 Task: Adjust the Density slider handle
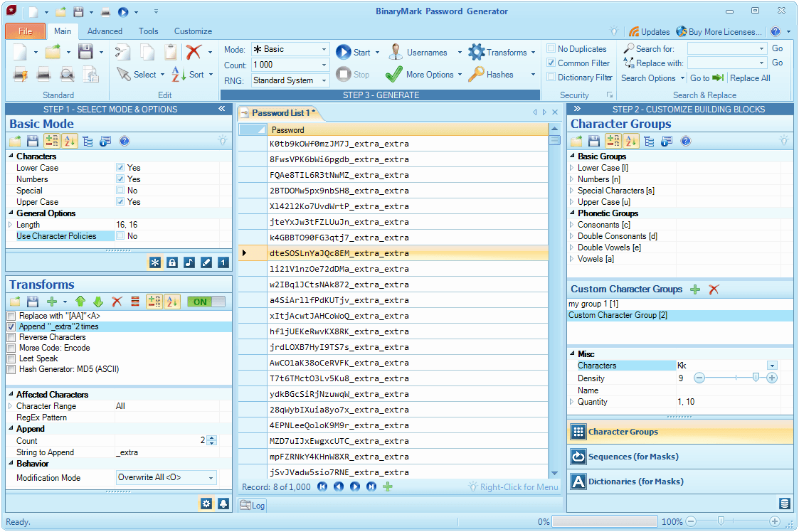tap(756, 378)
